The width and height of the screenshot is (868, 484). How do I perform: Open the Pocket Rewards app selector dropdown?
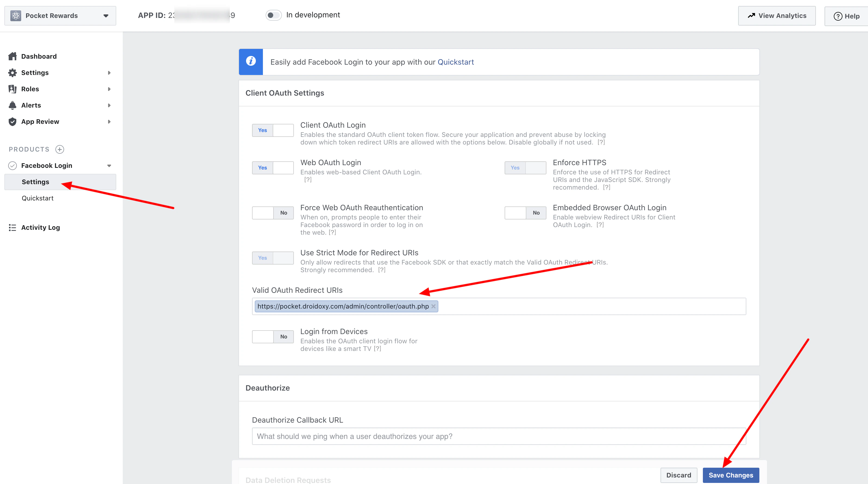pos(60,15)
